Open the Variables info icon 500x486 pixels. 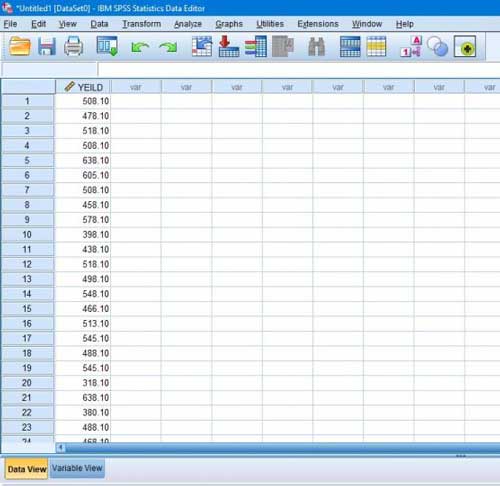tap(255, 46)
